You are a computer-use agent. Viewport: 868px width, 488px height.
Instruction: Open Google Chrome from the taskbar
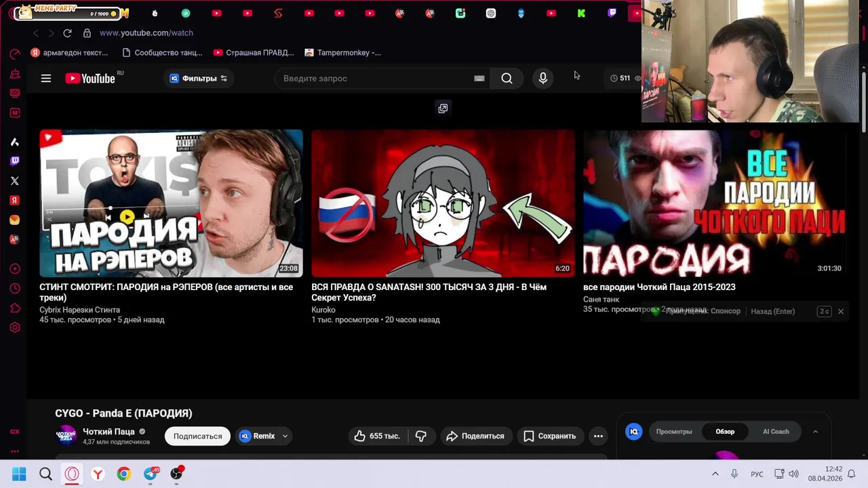[123, 474]
